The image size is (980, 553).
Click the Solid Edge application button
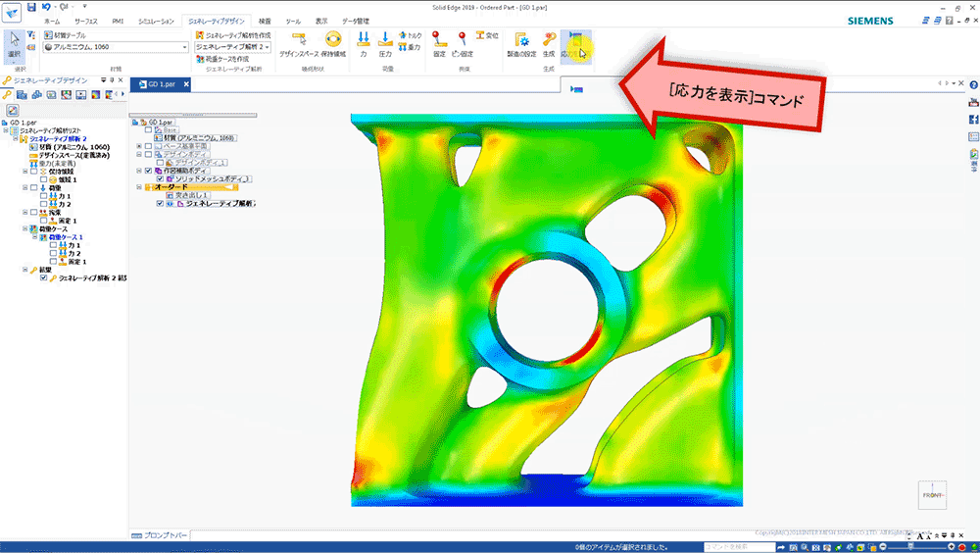(x=11, y=12)
